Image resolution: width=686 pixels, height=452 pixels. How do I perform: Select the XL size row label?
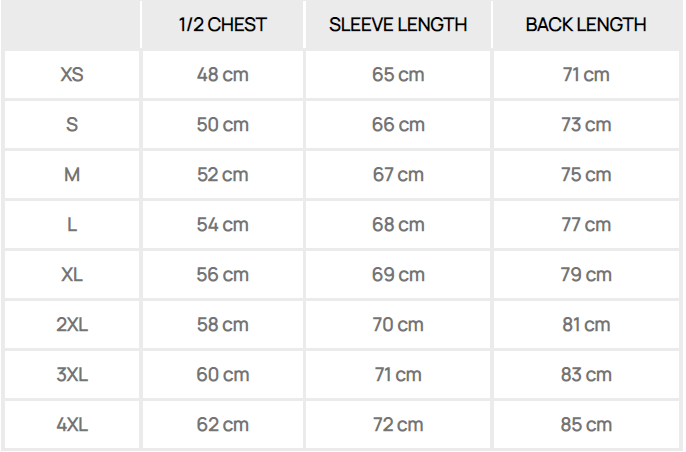(72, 275)
